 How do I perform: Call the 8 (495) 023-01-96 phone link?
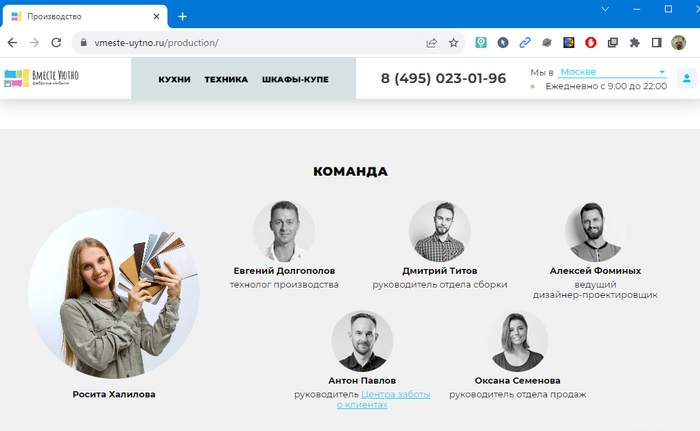pyautogui.click(x=443, y=79)
